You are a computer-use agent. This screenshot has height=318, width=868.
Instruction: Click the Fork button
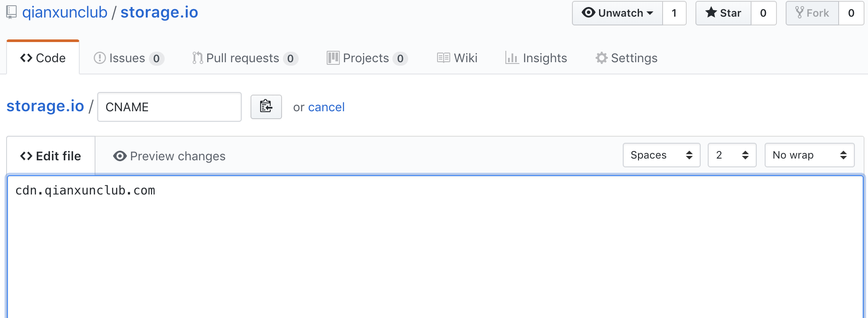coord(812,13)
